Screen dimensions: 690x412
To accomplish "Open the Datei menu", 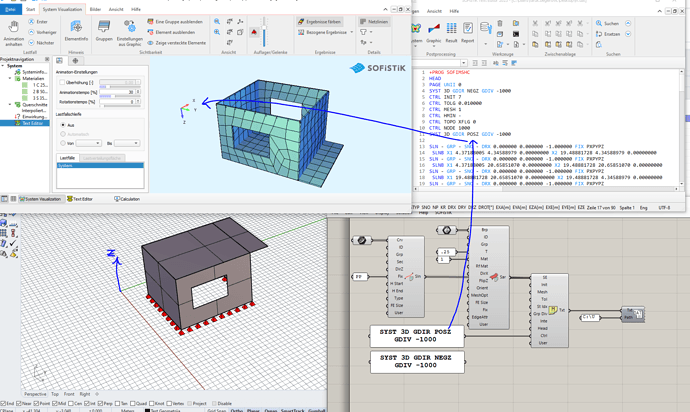I will point(10,9).
